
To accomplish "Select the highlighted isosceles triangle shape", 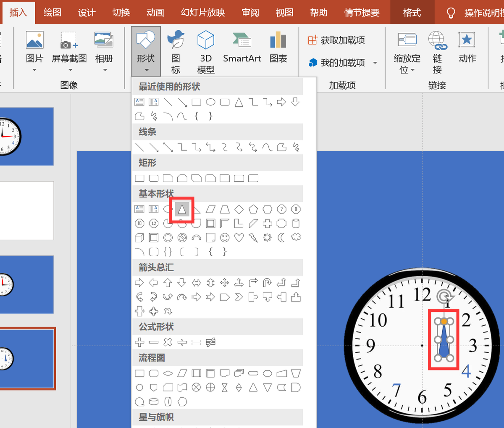I will tap(181, 209).
